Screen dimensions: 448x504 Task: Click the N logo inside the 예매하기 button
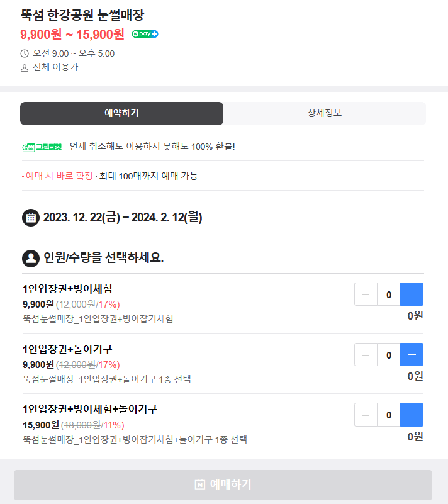point(201,484)
